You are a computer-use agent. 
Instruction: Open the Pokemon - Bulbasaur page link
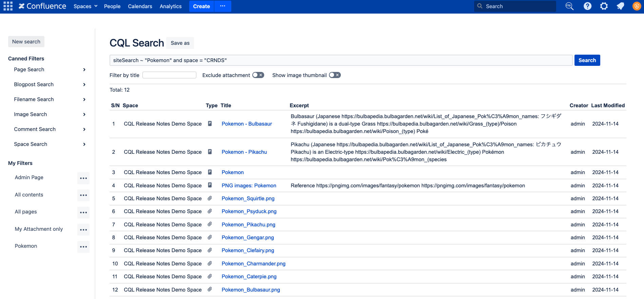click(x=247, y=124)
